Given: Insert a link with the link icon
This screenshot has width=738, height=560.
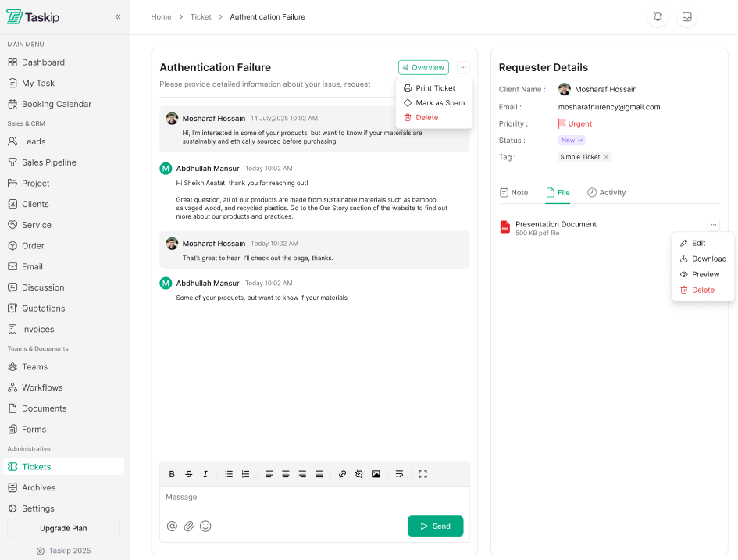Looking at the screenshot, I should (x=342, y=474).
